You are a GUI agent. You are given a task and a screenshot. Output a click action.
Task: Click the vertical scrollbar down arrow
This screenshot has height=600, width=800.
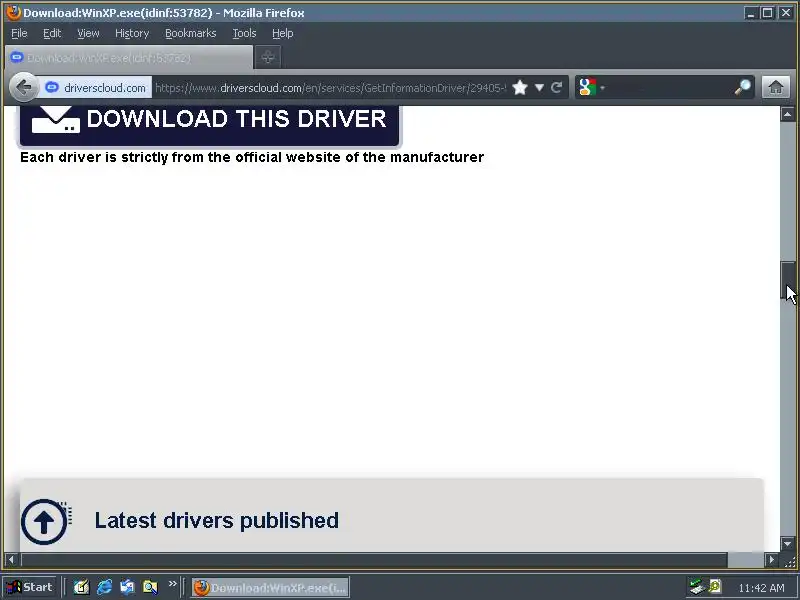(787, 543)
